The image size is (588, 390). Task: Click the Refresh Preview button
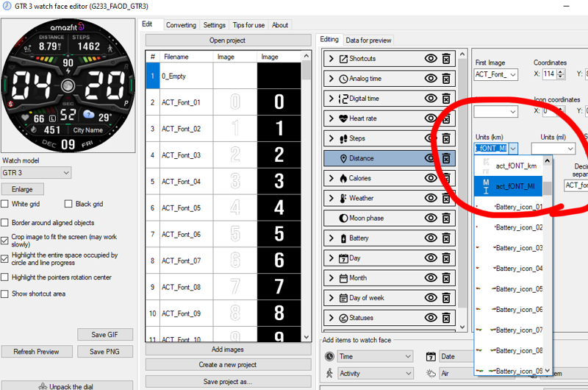pyautogui.click(x=36, y=352)
